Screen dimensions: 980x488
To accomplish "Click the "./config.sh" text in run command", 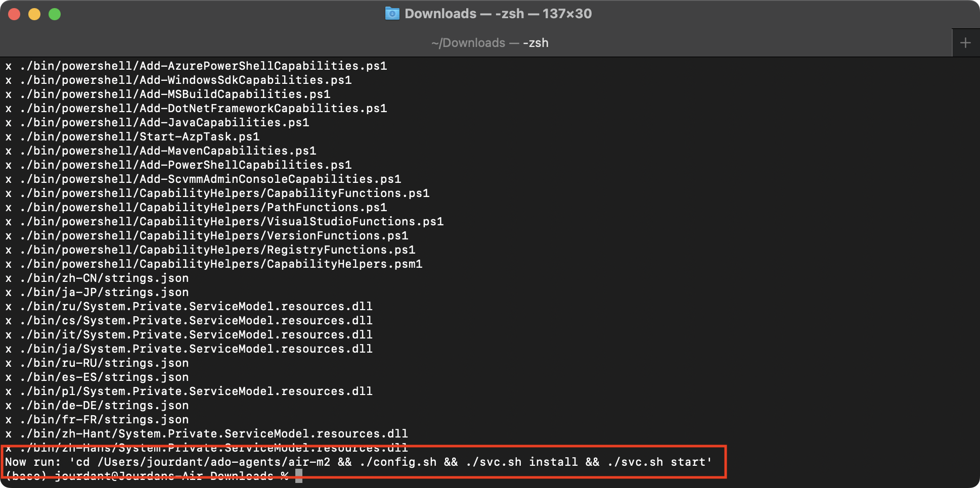I will point(398,462).
